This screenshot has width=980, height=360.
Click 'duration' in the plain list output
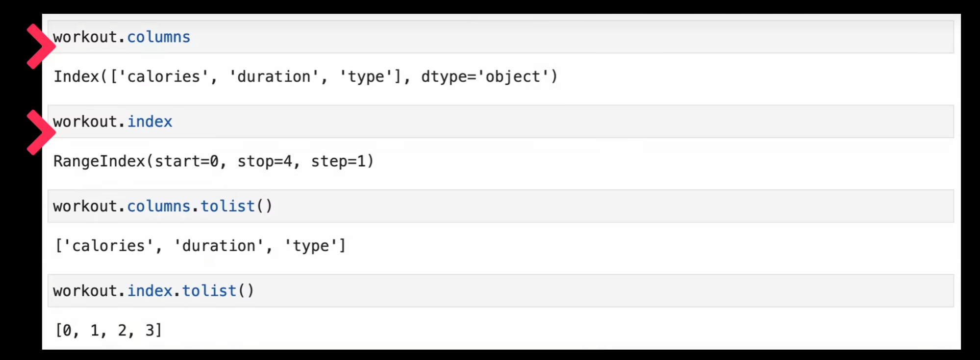[x=219, y=246]
